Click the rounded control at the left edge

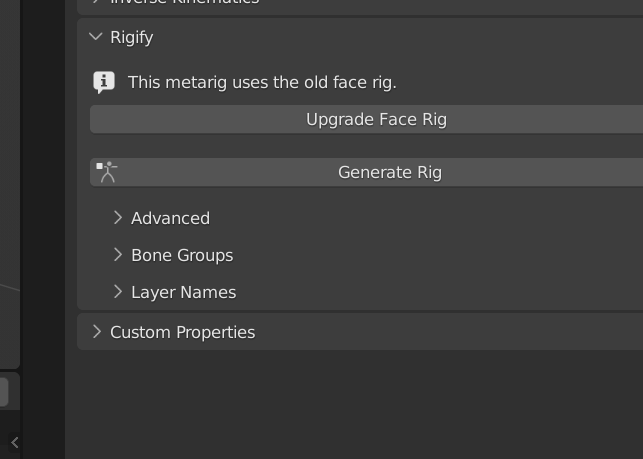[4, 391]
